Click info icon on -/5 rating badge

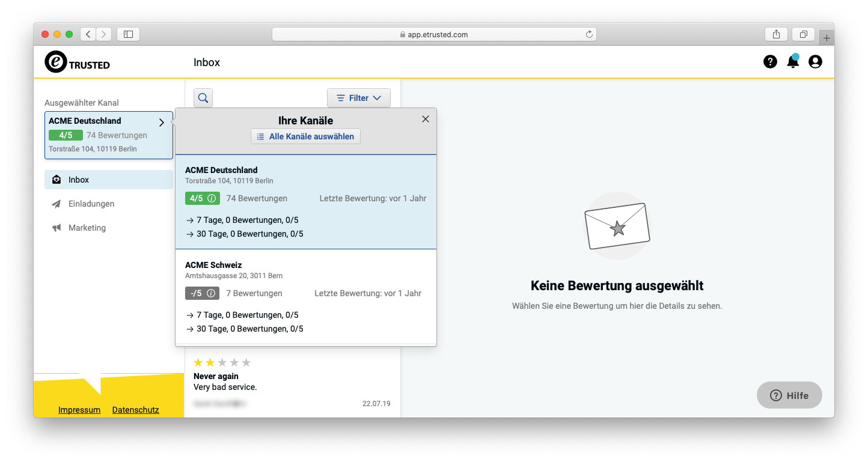click(x=211, y=293)
